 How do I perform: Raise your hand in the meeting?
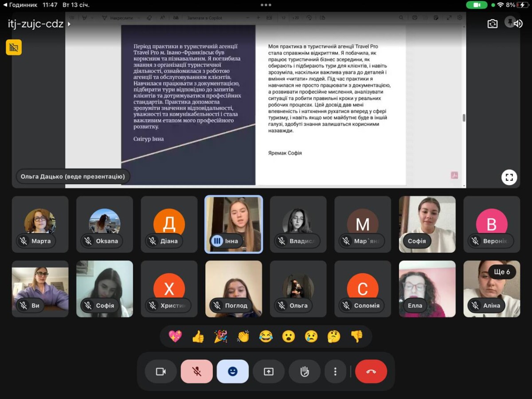coord(305,372)
